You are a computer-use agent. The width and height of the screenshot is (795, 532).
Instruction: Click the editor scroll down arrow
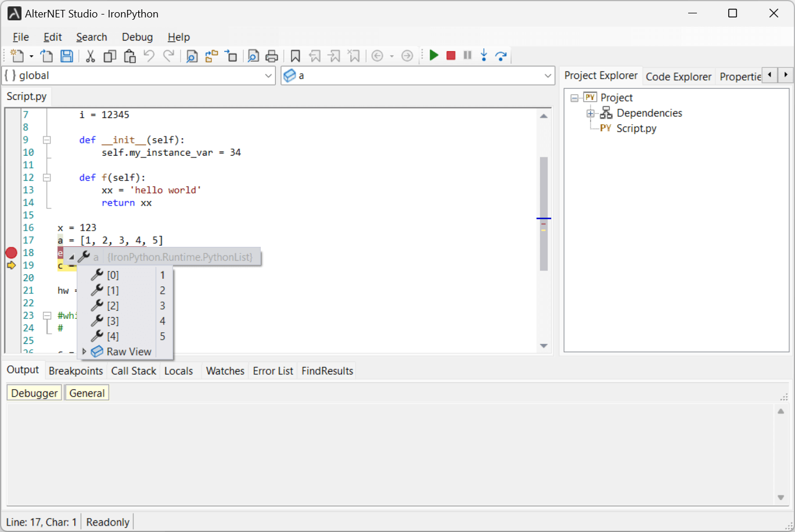pyautogui.click(x=544, y=346)
